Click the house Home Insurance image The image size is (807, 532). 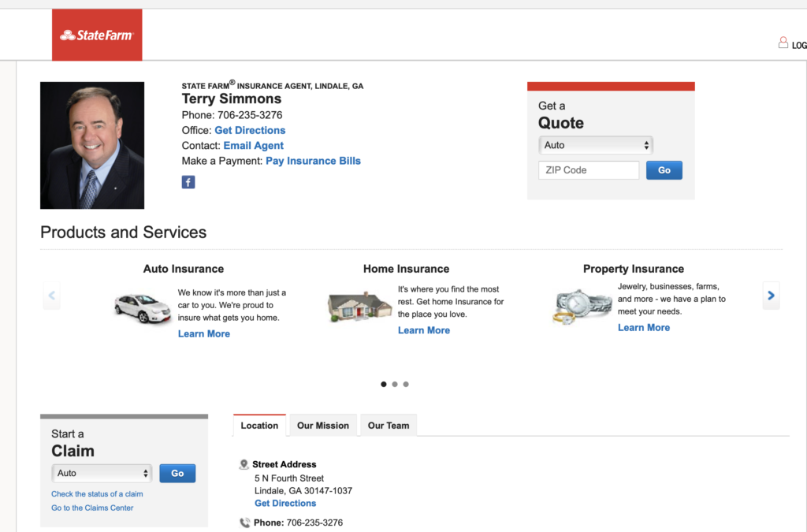[x=359, y=307]
